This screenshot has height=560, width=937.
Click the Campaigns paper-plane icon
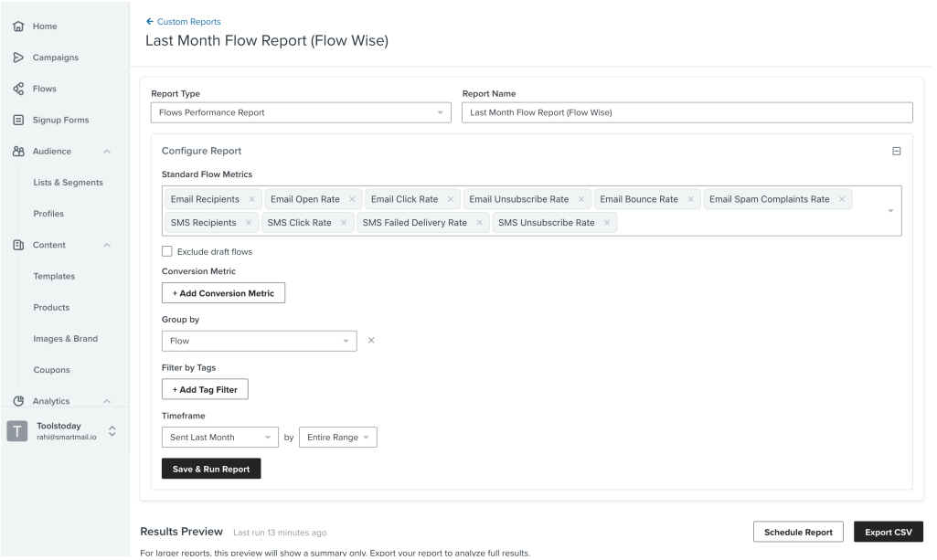[x=18, y=58]
